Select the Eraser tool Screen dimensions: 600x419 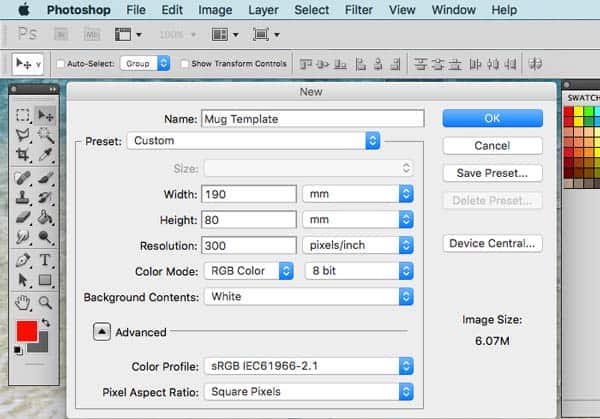point(23,217)
